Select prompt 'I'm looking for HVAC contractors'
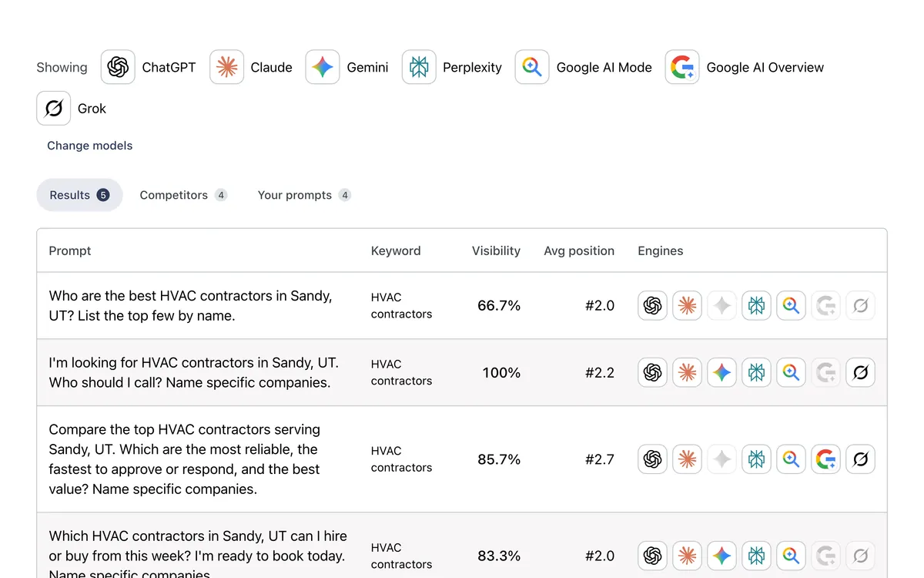The height and width of the screenshot is (578, 924). click(x=193, y=373)
